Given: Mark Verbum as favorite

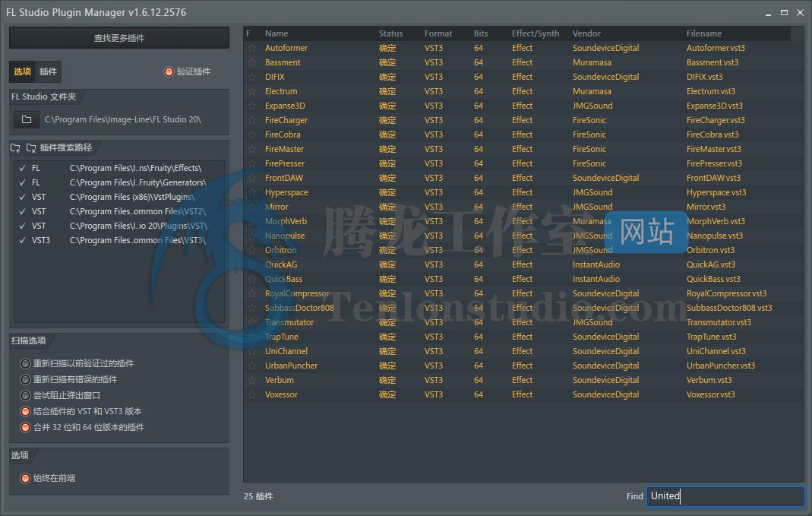Looking at the screenshot, I should (x=251, y=380).
